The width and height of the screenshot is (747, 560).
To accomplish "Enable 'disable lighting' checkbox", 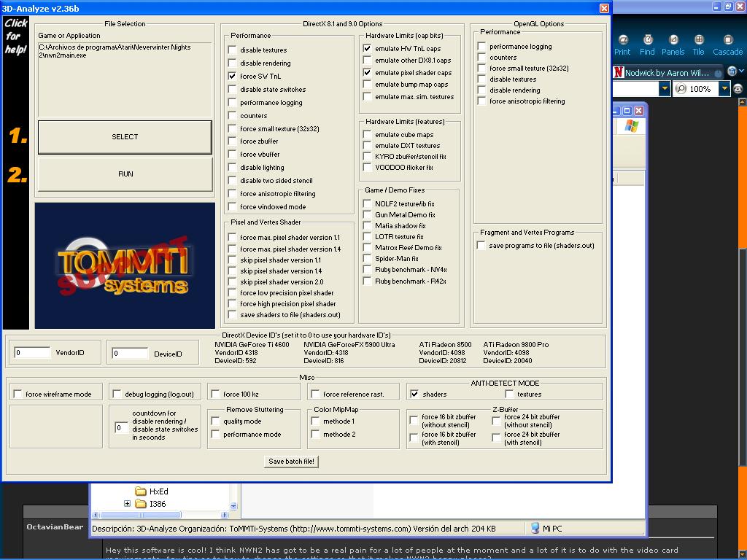I will [232, 167].
